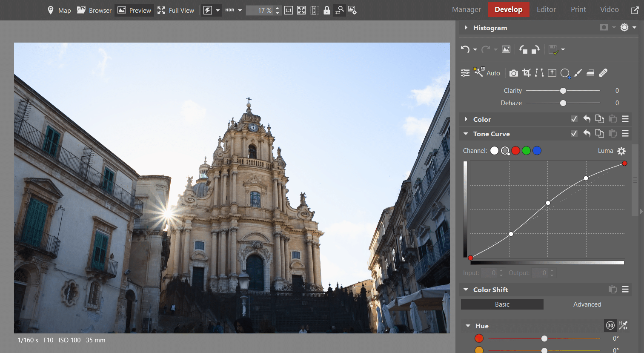Open Tone Curve gear settings
Image resolution: width=644 pixels, height=353 pixels.
621,151
